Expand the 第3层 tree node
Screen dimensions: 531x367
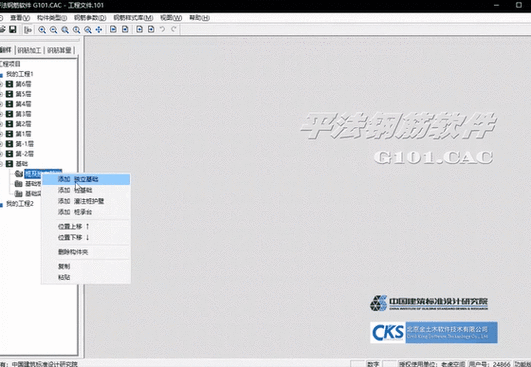[1, 114]
